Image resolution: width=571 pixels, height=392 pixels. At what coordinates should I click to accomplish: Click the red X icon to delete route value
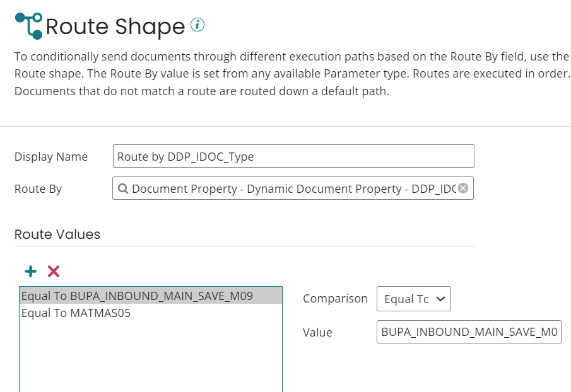(53, 271)
